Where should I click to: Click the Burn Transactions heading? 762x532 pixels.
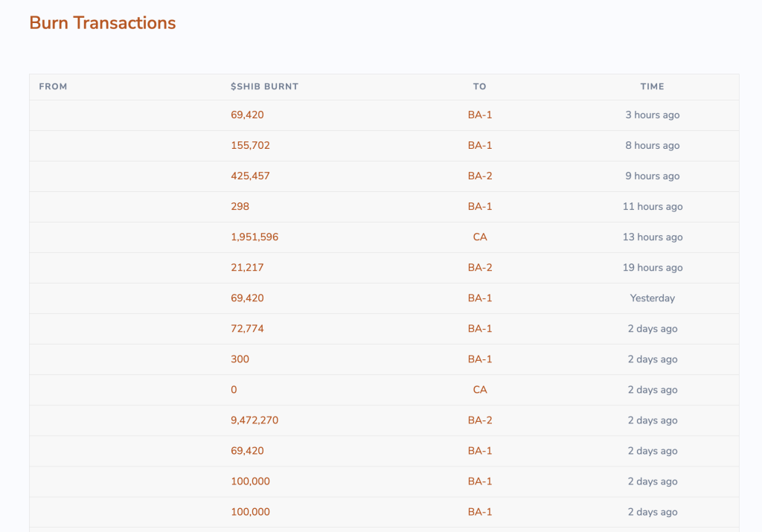coord(102,22)
